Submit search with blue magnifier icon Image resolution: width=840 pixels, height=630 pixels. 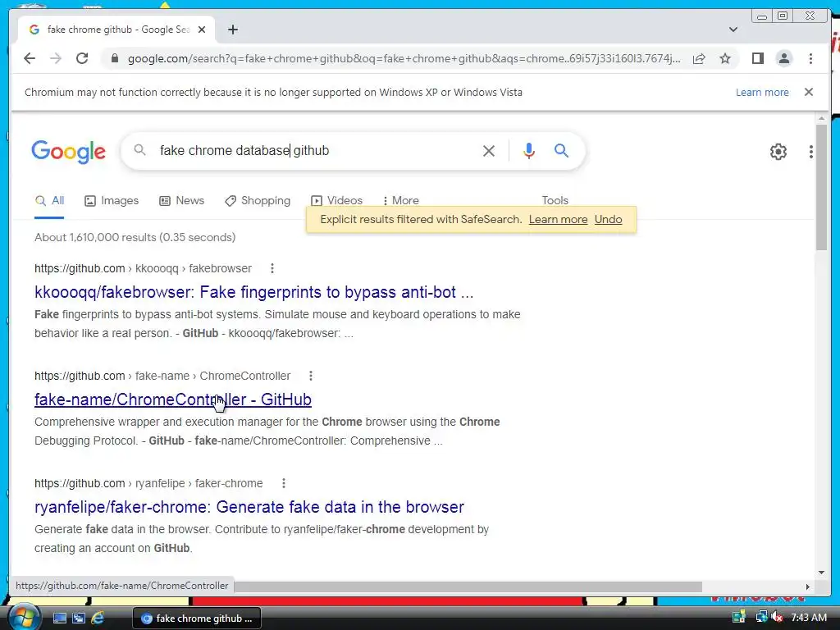[561, 151]
